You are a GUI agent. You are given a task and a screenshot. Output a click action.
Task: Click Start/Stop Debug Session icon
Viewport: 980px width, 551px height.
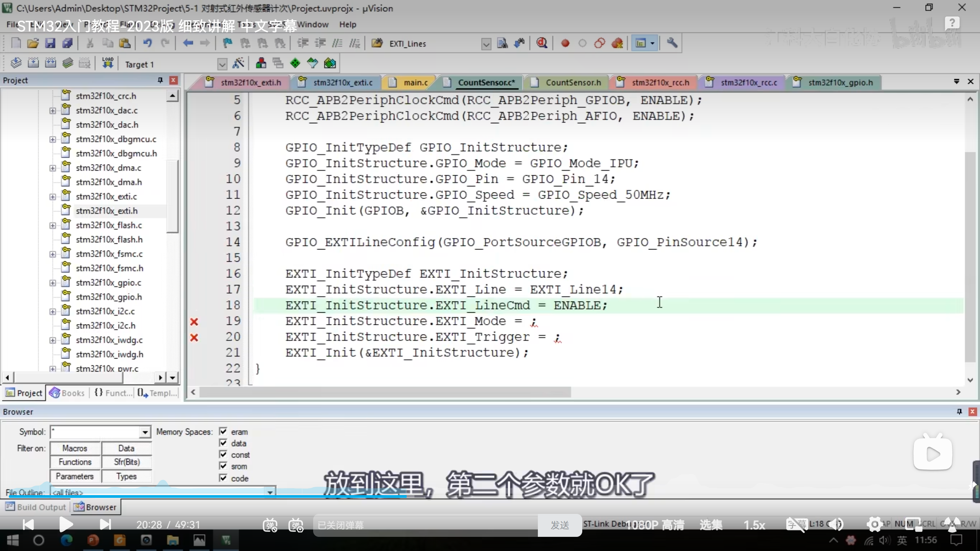point(542,43)
